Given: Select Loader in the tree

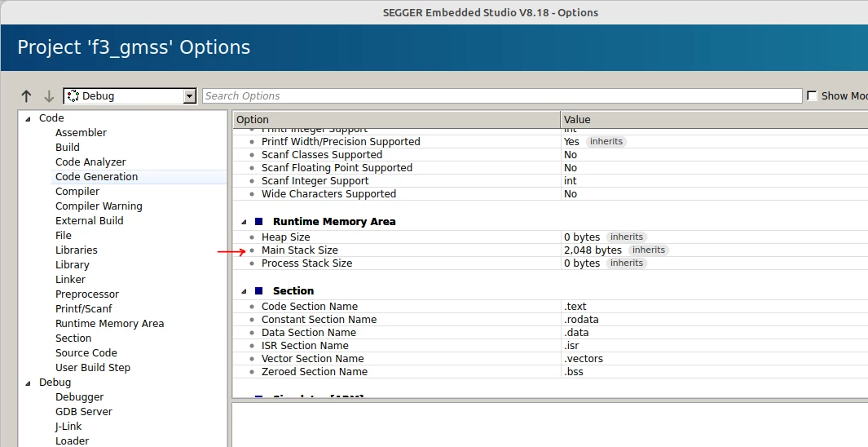Looking at the screenshot, I should (x=72, y=441).
